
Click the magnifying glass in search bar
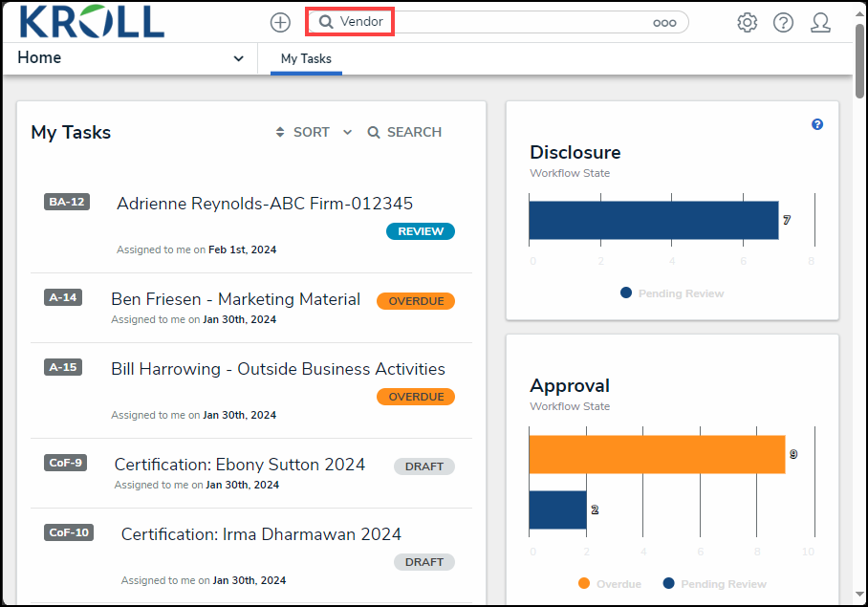click(x=326, y=22)
